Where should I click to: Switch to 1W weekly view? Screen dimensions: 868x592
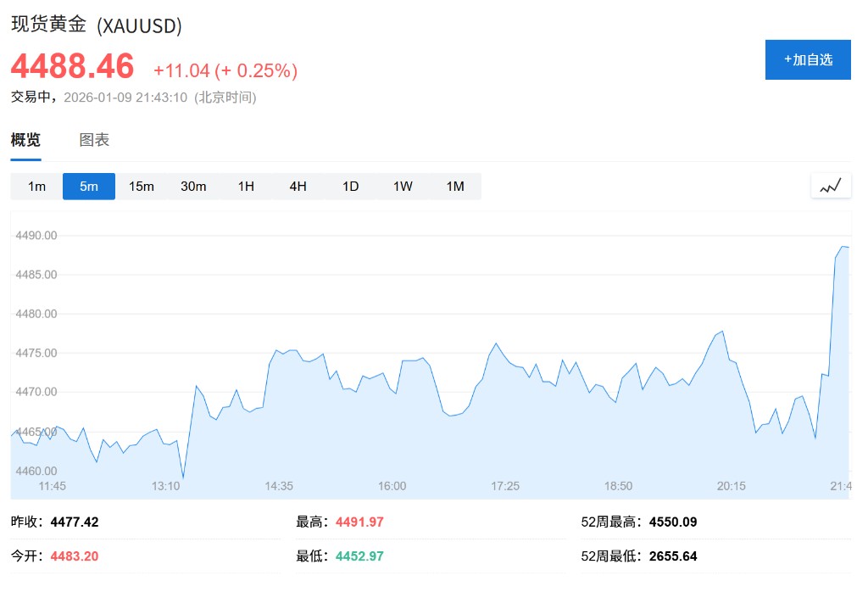point(403,187)
